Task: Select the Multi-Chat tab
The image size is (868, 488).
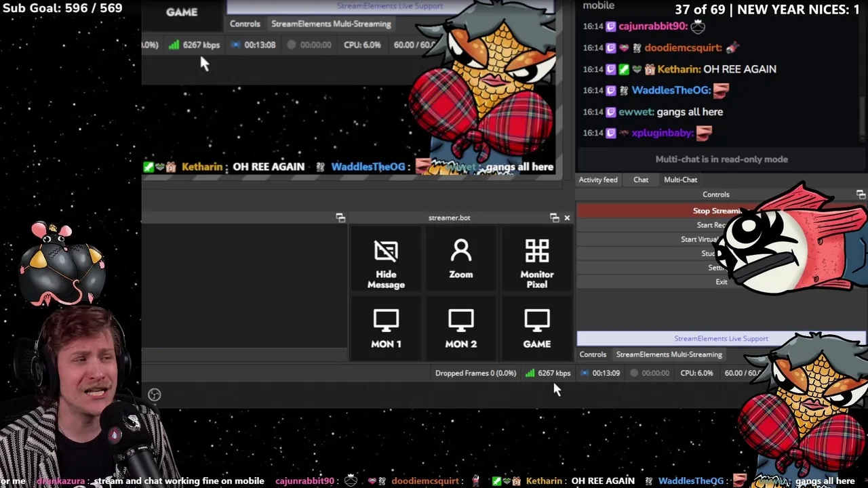Action: [x=680, y=180]
